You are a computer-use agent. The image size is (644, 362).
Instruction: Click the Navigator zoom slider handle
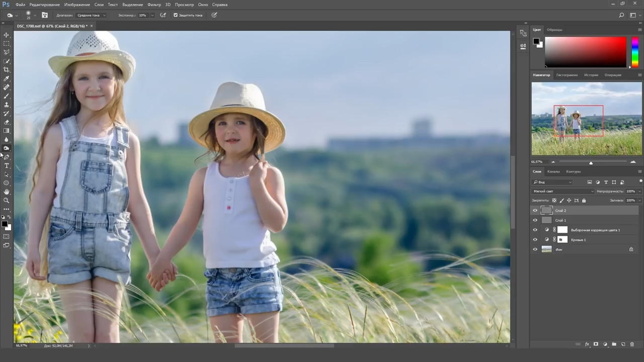(x=591, y=162)
